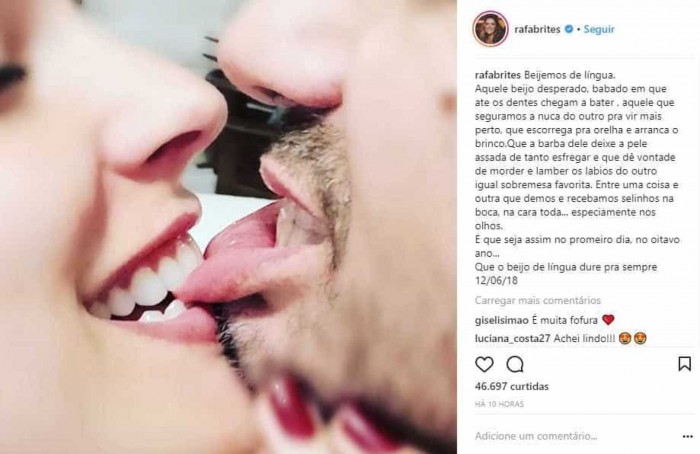Visit luciana_costa27's profile from comment
700x454 pixels.
click(x=512, y=338)
